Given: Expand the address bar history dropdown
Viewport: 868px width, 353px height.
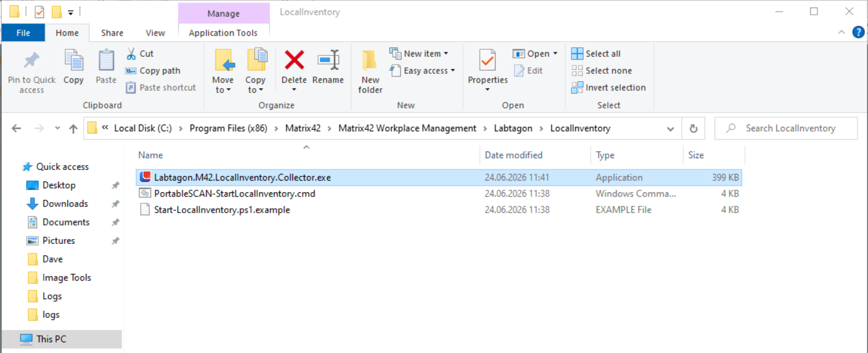Looking at the screenshot, I should (x=671, y=129).
